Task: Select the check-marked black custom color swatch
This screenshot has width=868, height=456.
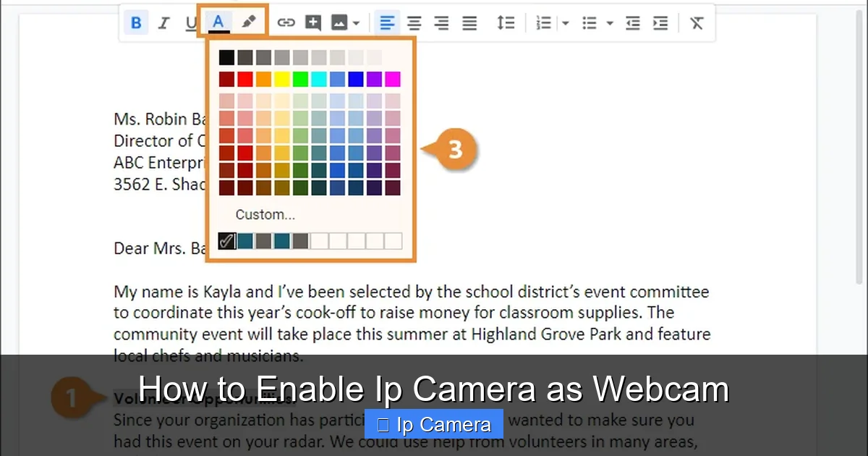Action: pos(227,241)
